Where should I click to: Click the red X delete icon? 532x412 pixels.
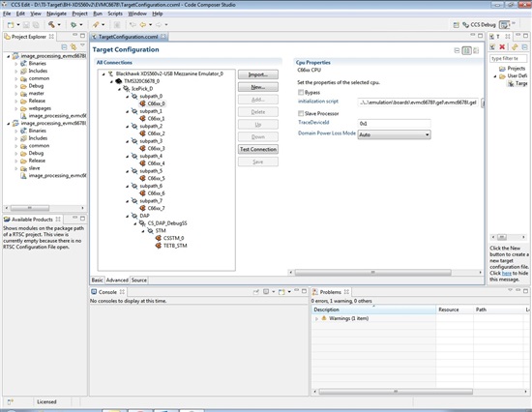pyautogui.click(x=502, y=46)
